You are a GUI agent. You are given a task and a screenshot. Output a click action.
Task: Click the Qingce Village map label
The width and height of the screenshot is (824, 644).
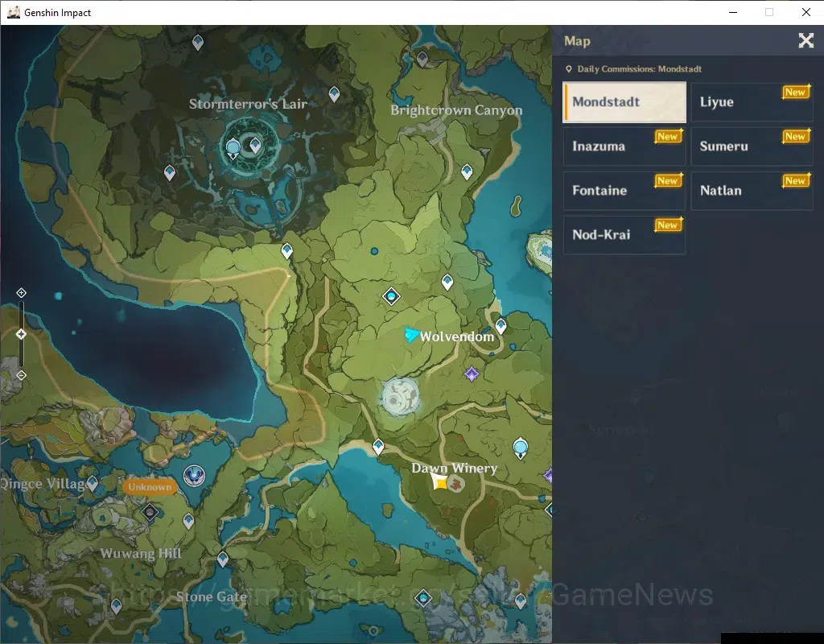[43, 484]
